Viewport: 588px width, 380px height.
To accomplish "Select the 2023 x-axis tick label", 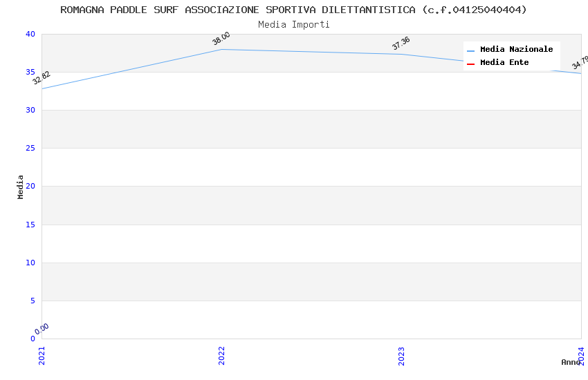I will tap(401, 355).
